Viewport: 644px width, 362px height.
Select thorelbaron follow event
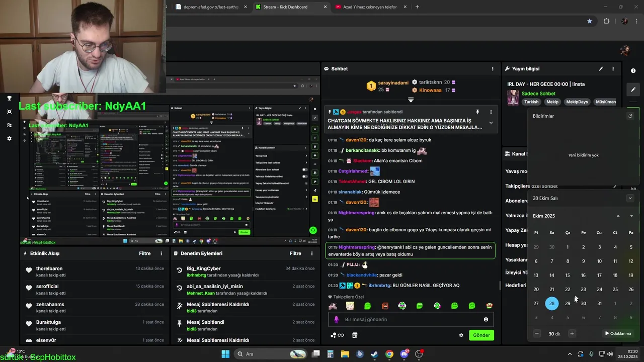tap(95, 271)
